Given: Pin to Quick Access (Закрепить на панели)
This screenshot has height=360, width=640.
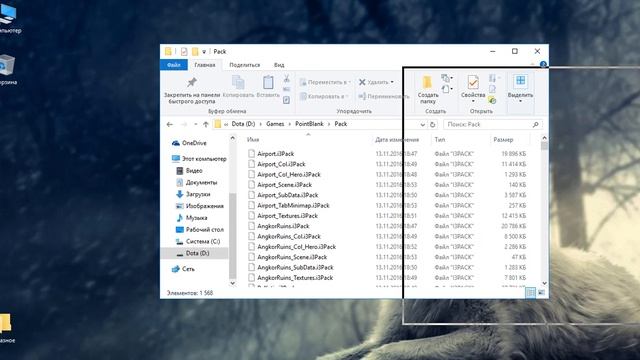Looking at the screenshot, I should tap(191, 91).
